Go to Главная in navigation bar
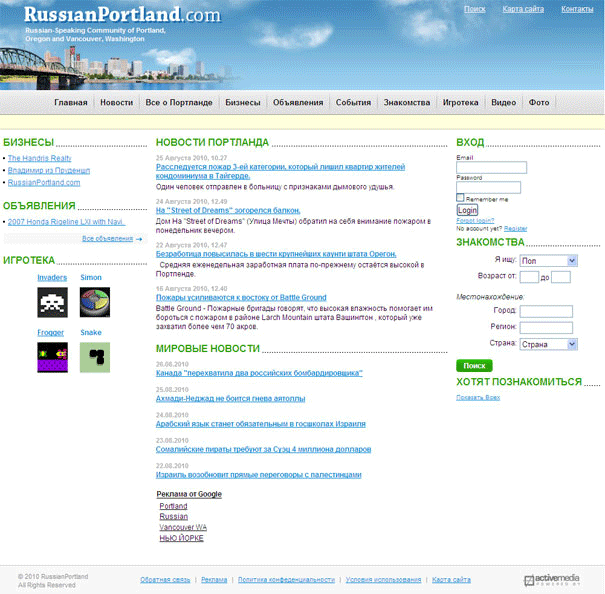This screenshot has height=594, width=605. click(x=71, y=103)
